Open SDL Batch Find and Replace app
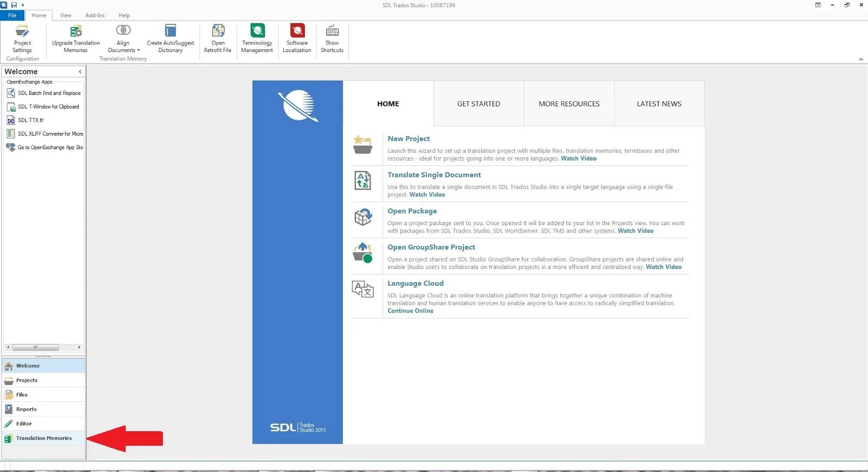The image size is (868, 472). tap(44, 93)
